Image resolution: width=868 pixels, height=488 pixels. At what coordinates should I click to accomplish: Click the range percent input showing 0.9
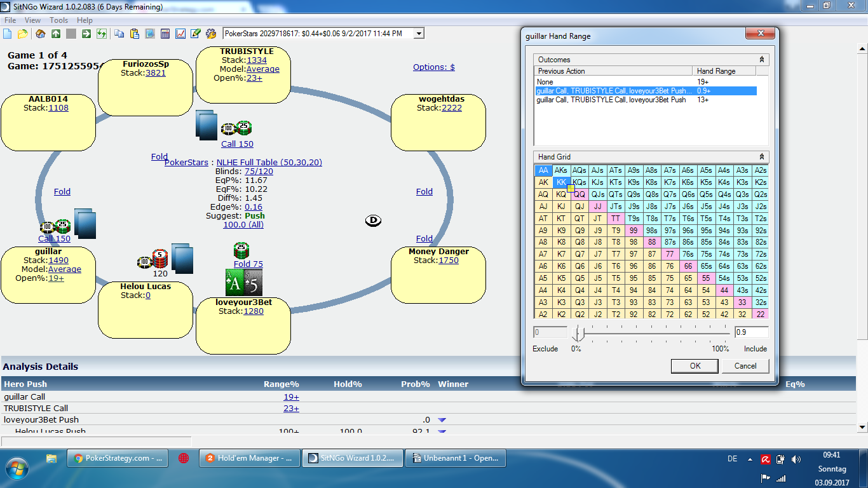pos(751,332)
